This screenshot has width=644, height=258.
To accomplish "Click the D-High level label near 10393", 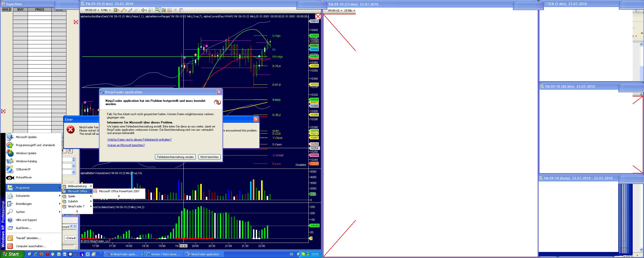I will tap(276, 36).
